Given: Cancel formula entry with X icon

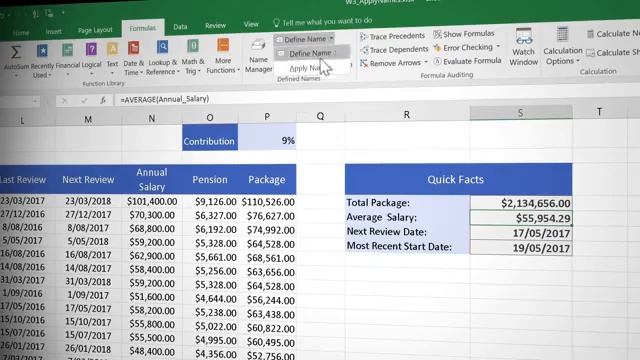Looking at the screenshot, I should [64, 100].
